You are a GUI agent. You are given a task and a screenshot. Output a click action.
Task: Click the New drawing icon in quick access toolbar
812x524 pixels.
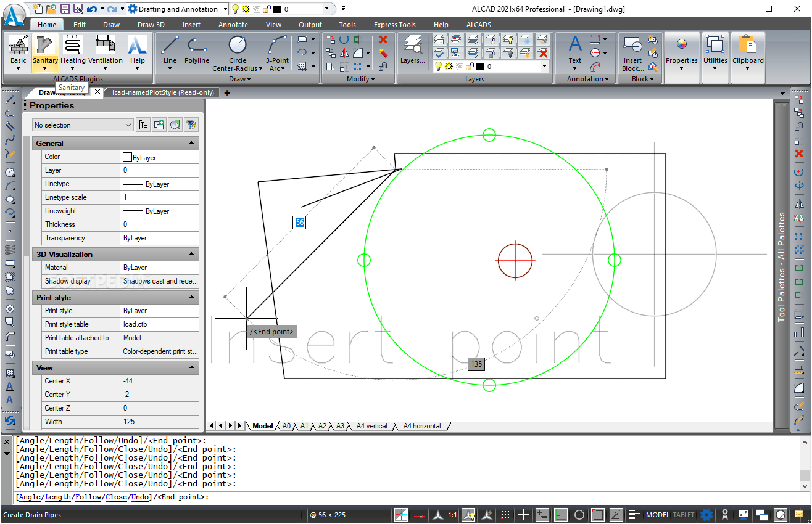(x=38, y=9)
